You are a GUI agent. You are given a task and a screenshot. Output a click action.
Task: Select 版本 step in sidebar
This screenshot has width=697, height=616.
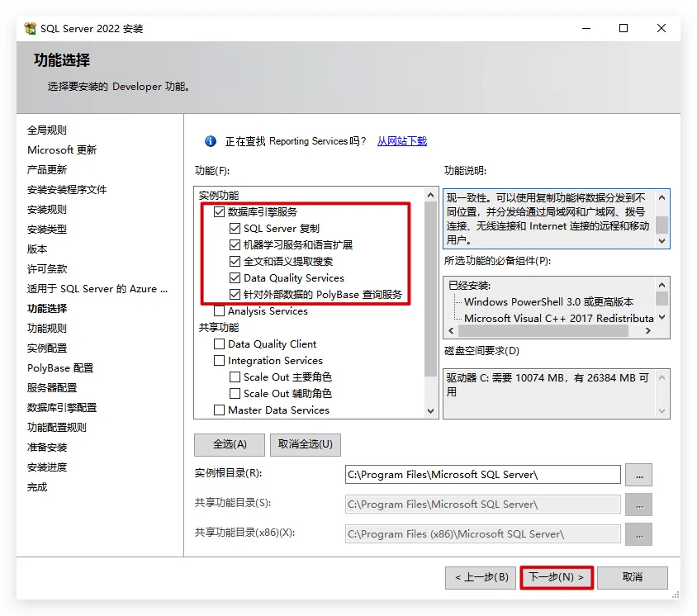coord(37,249)
